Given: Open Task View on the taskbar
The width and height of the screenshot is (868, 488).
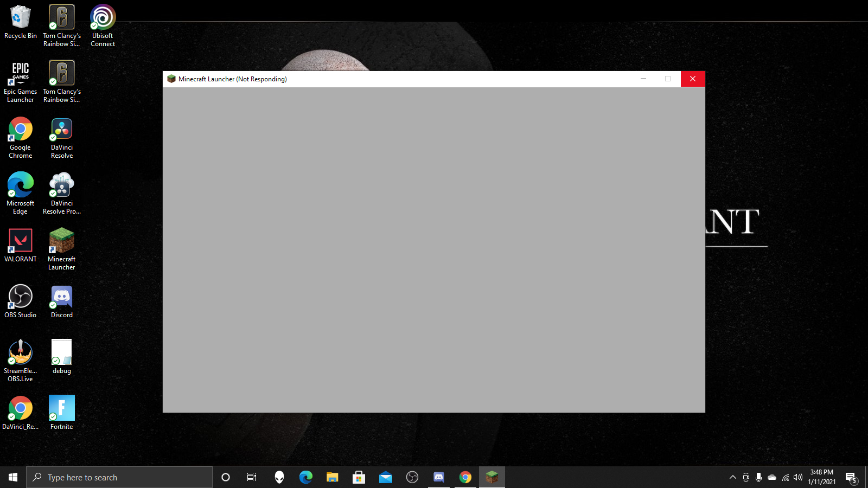Looking at the screenshot, I should (252, 477).
